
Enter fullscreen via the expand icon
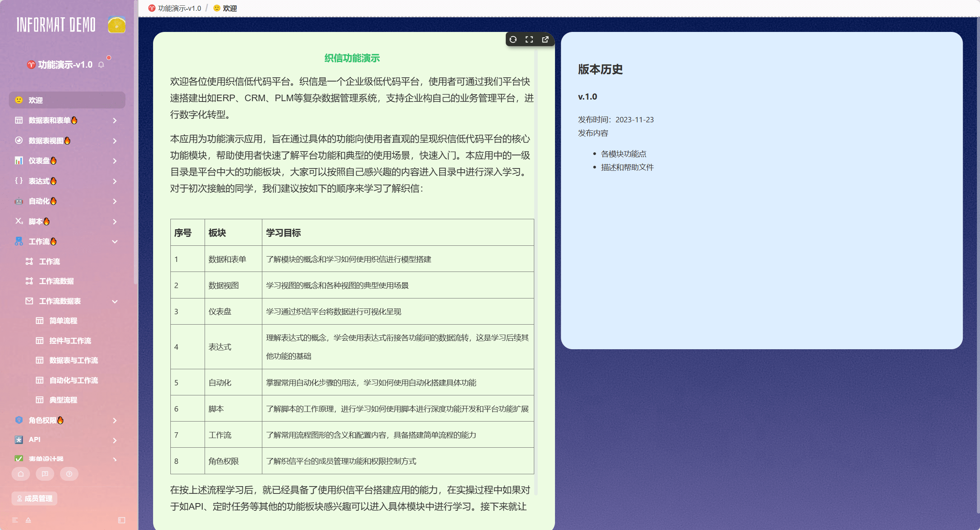coord(529,40)
